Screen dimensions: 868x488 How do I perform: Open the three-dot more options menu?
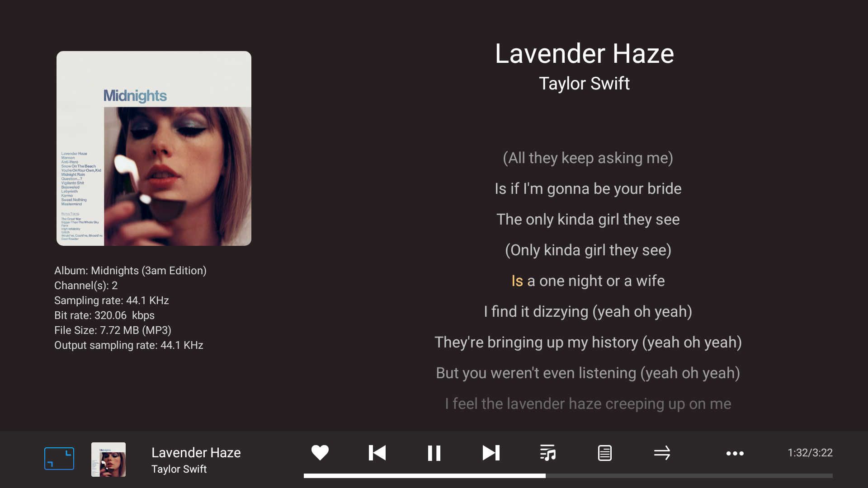pyautogui.click(x=735, y=453)
